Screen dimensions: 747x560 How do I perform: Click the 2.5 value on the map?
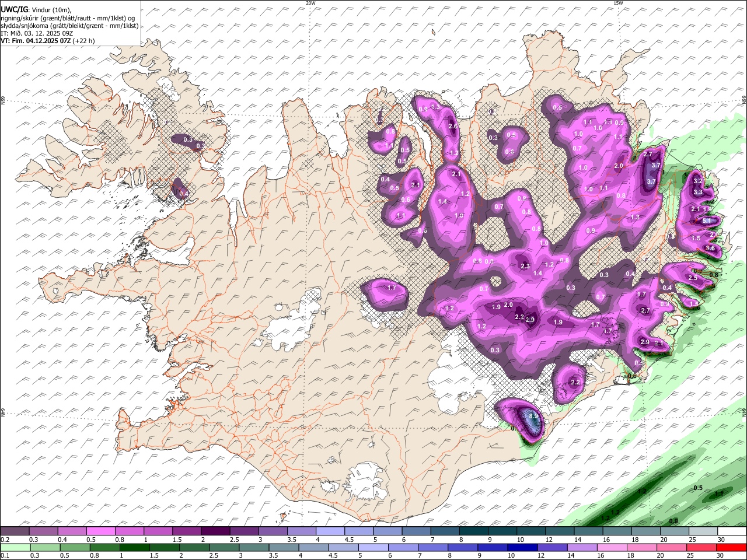pyautogui.click(x=693, y=278)
